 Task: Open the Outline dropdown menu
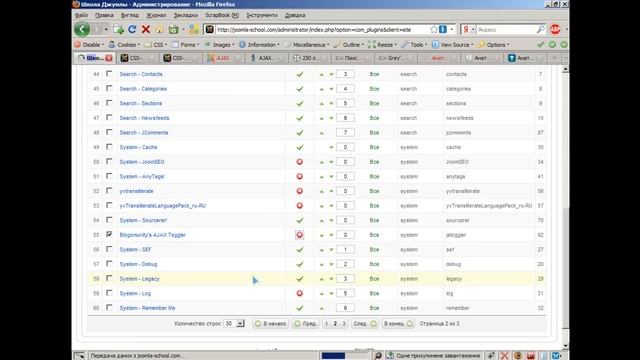click(x=349, y=44)
